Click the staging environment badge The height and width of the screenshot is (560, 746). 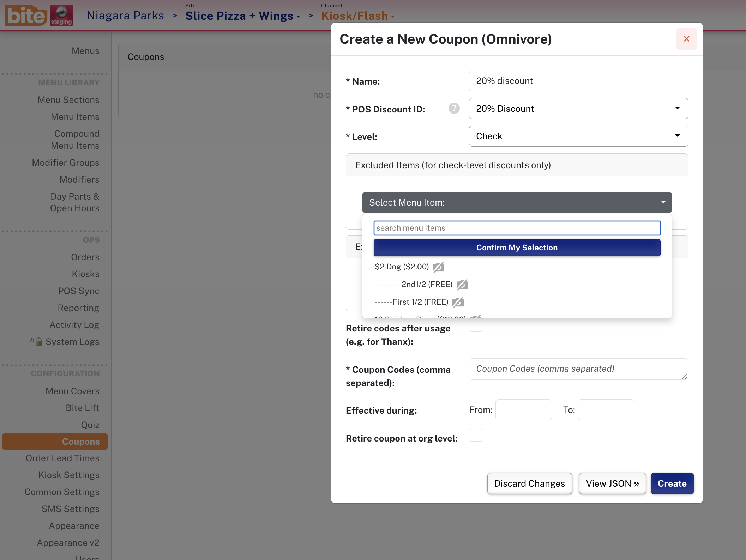tap(61, 16)
